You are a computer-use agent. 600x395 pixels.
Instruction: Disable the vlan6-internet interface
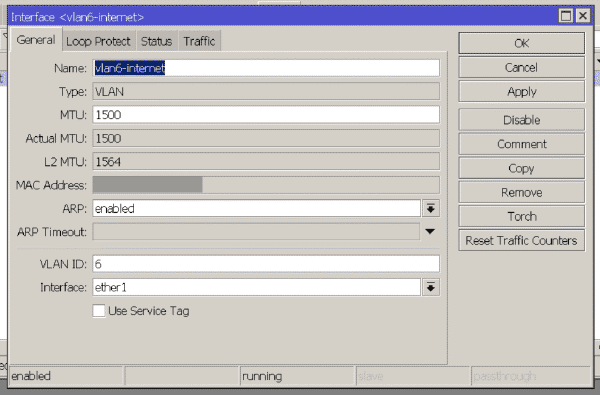click(x=522, y=120)
